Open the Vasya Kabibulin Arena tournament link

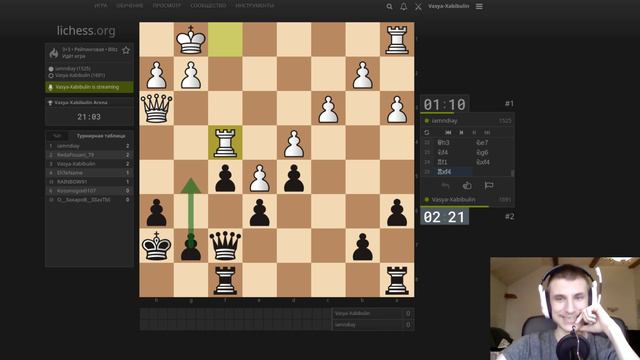[x=81, y=103]
